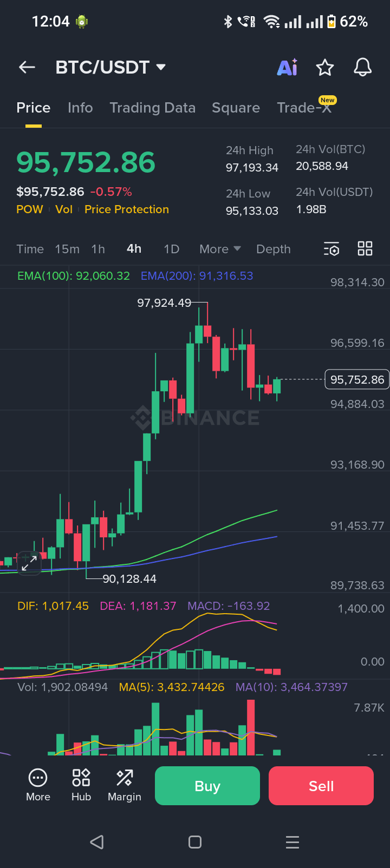390x868 pixels.
Task: Switch to the Depth chart view
Action: (x=274, y=249)
